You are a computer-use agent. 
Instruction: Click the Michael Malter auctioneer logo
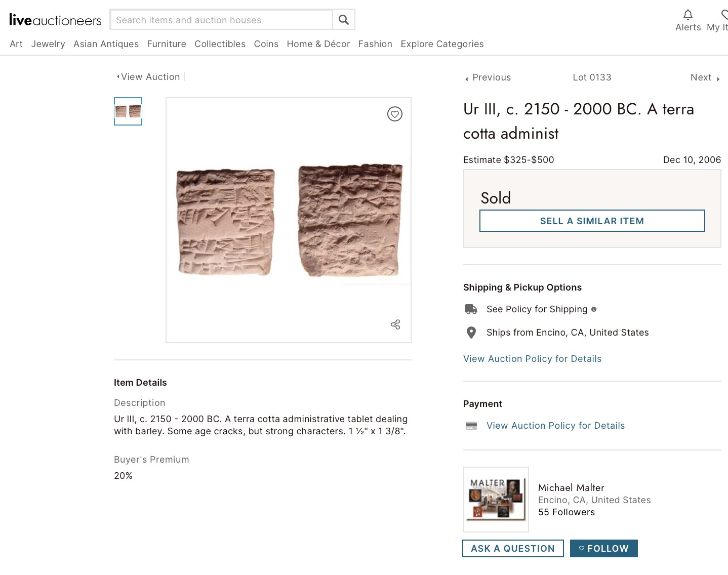(496, 500)
